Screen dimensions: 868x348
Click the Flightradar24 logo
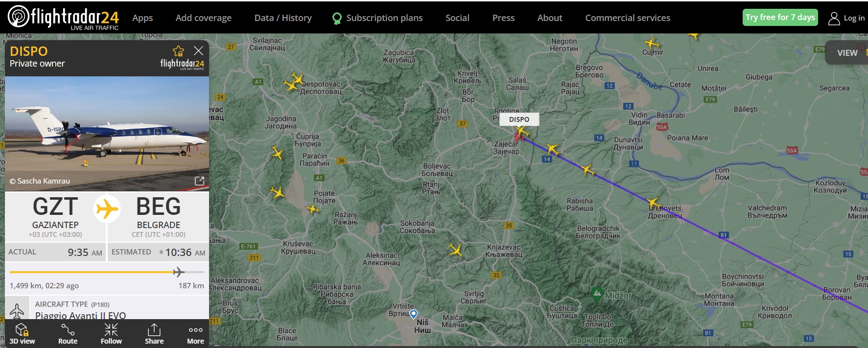tap(63, 18)
